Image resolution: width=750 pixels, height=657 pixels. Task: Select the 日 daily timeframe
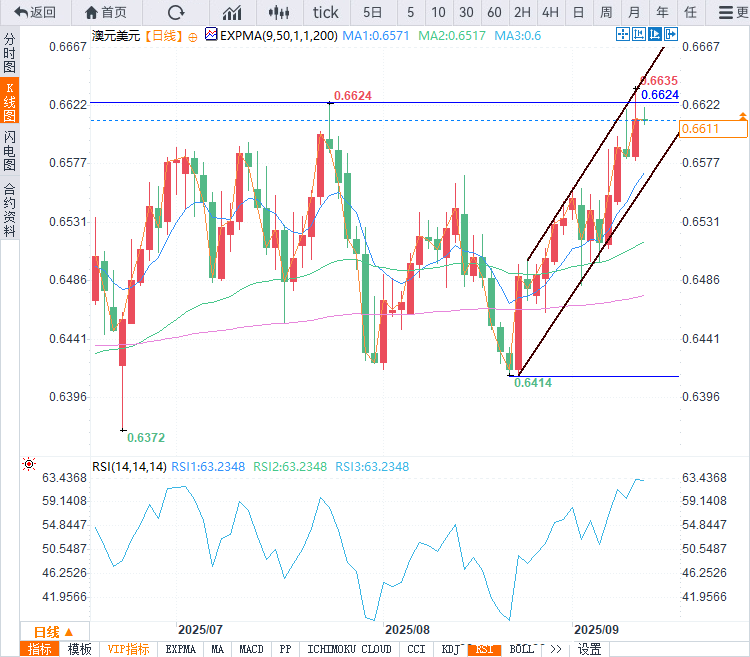(x=578, y=12)
